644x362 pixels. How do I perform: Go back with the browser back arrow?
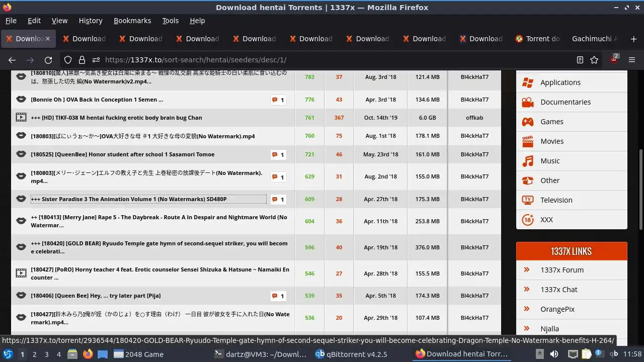click(x=12, y=60)
